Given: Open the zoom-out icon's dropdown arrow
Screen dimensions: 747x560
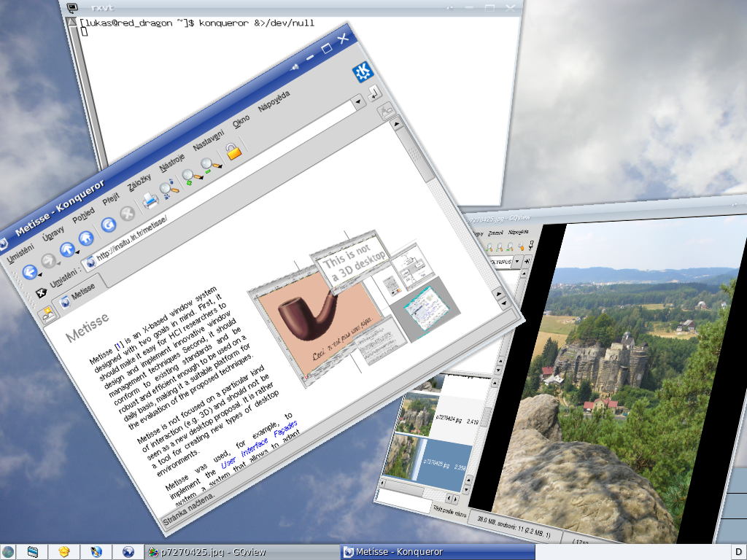Looking at the screenshot, I should 219,166.
